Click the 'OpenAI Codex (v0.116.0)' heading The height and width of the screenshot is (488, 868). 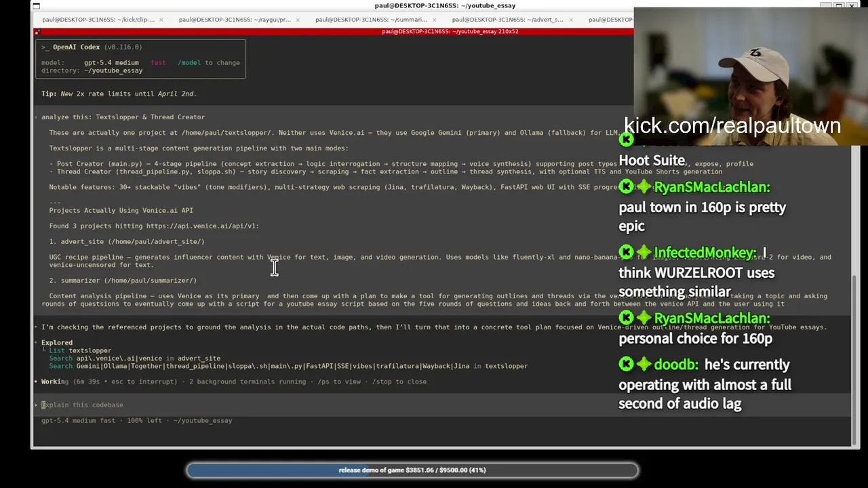coord(98,47)
